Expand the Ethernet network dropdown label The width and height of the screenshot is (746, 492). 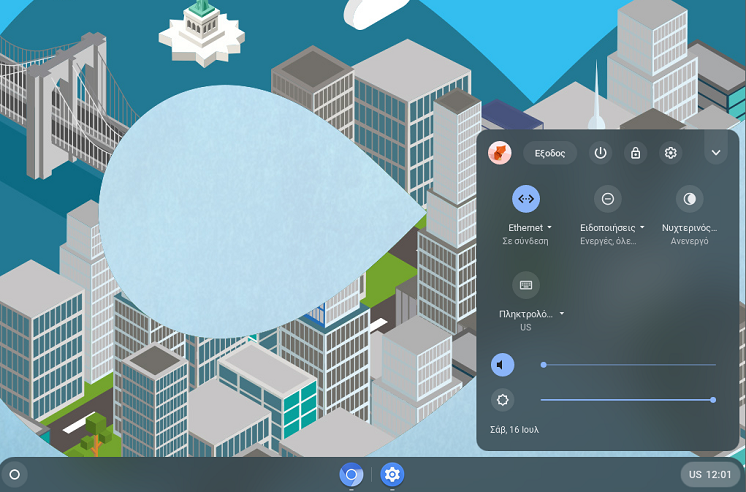[x=530, y=227]
